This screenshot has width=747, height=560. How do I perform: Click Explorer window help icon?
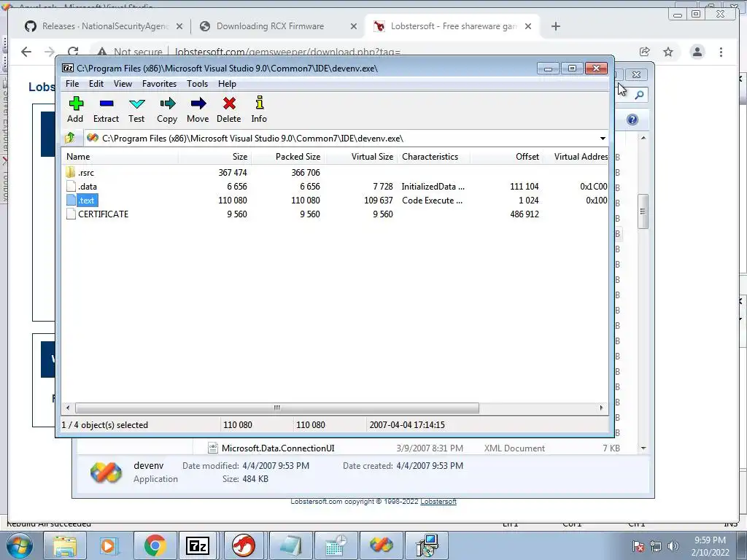click(632, 120)
